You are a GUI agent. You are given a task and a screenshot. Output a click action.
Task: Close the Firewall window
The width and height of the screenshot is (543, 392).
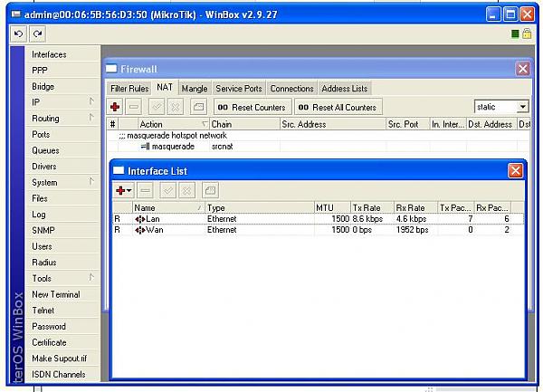tap(522, 69)
